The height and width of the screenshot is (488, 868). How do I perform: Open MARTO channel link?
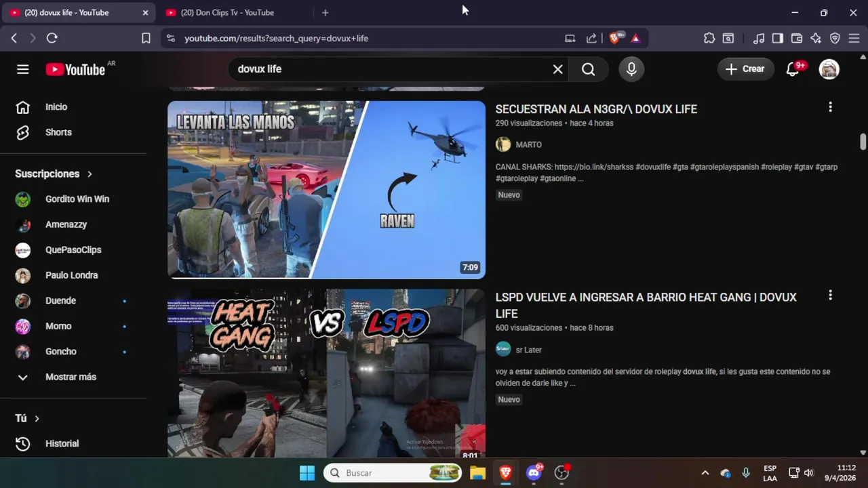528,144
